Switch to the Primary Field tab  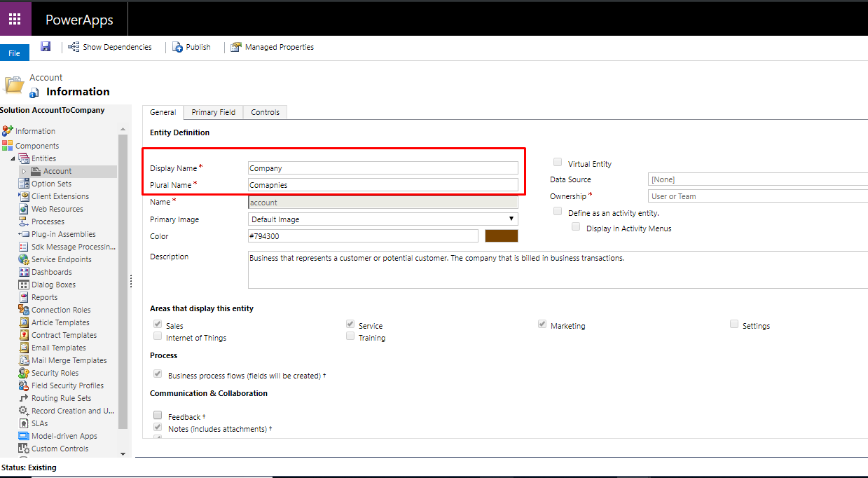[x=214, y=112]
